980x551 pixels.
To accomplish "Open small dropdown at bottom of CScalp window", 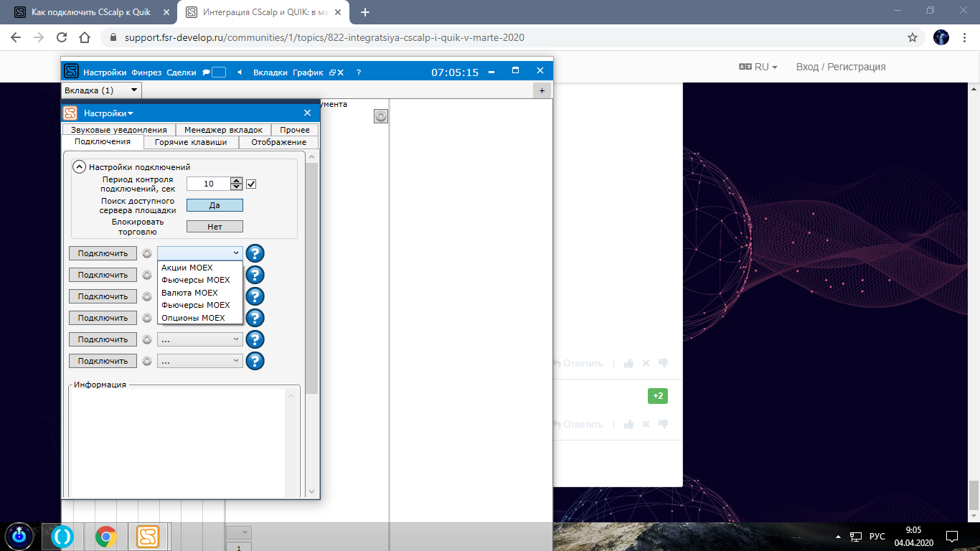I will (239, 532).
